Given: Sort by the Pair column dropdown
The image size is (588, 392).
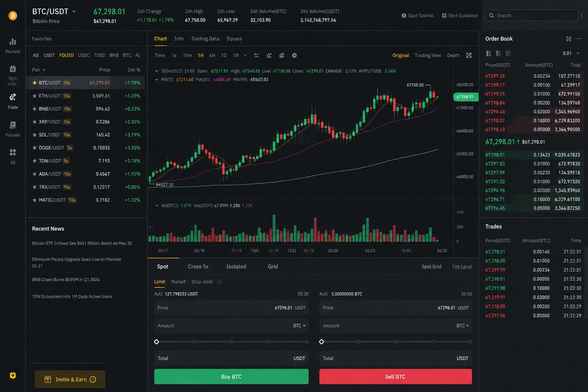Looking at the screenshot, I should pos(39,70).
